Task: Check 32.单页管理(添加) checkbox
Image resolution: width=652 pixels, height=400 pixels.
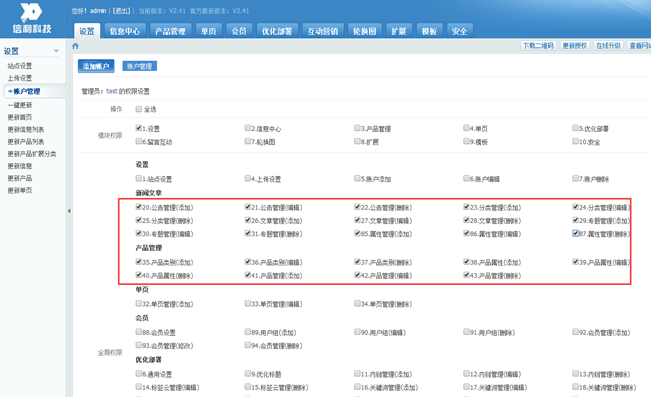Action: click(139, 303)
